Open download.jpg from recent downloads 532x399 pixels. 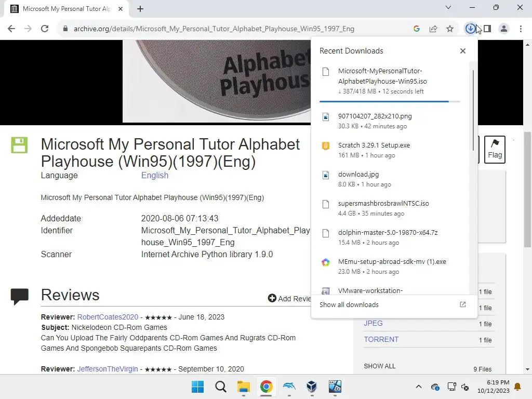[390, 179]
